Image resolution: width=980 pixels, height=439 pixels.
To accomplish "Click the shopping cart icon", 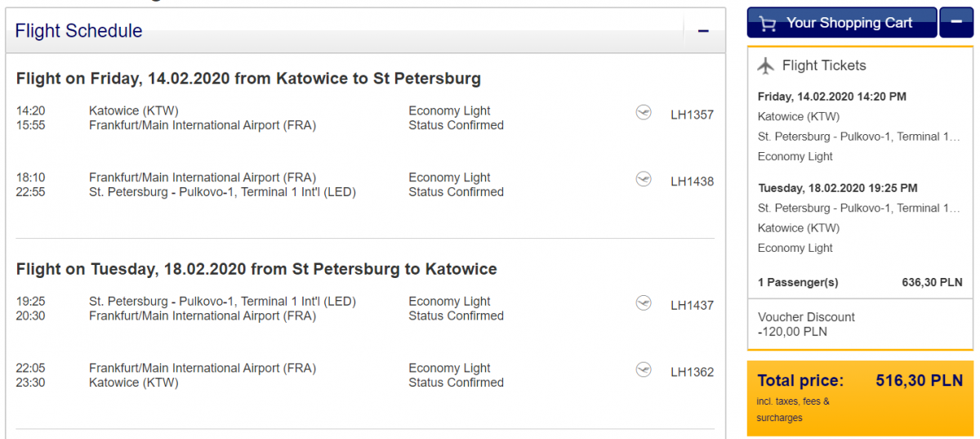I will (x=767, y=23).
